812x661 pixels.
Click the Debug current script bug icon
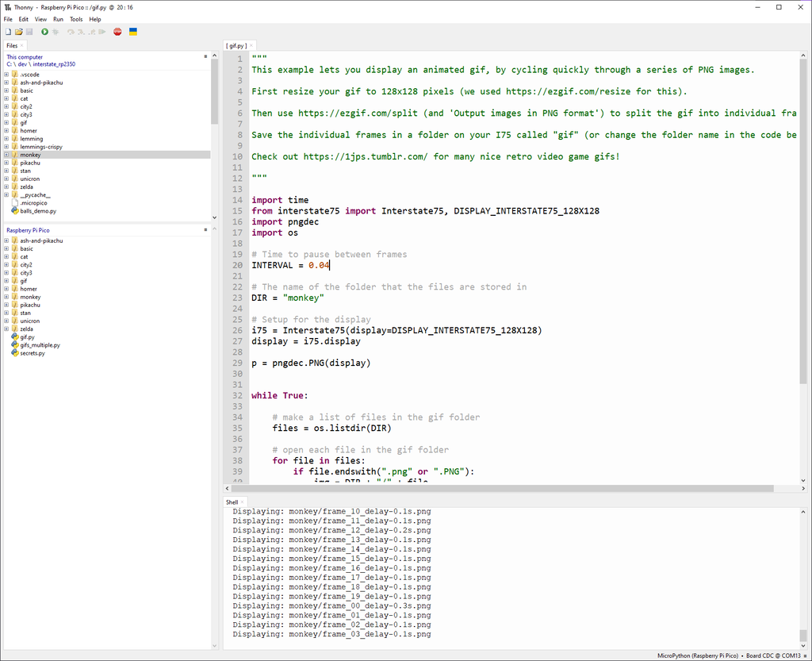coord(56,32)
